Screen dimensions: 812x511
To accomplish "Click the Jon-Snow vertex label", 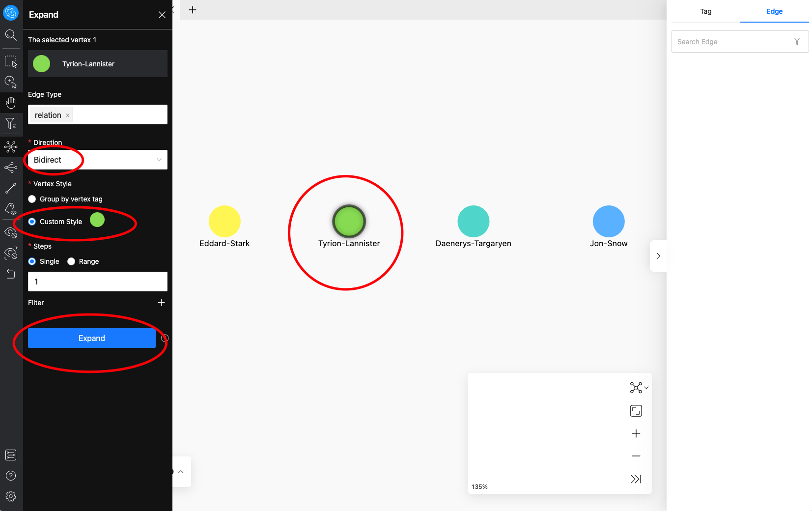I will tap(609, 243).
